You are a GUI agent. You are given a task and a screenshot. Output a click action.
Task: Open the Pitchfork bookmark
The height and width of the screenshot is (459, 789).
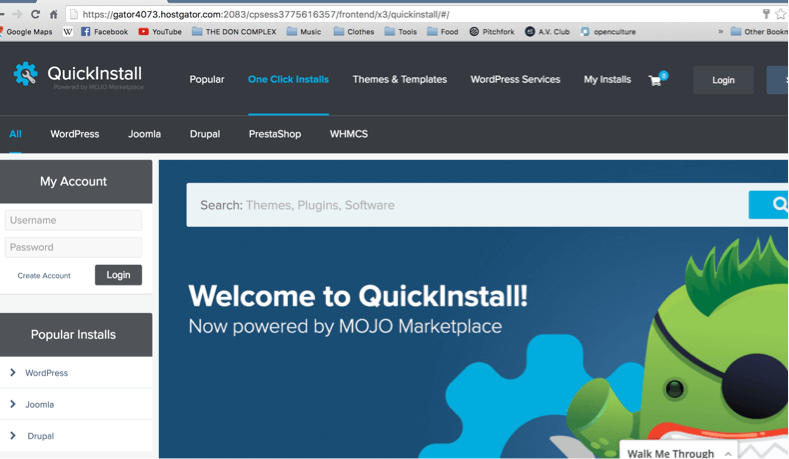(x=492, y=32)
